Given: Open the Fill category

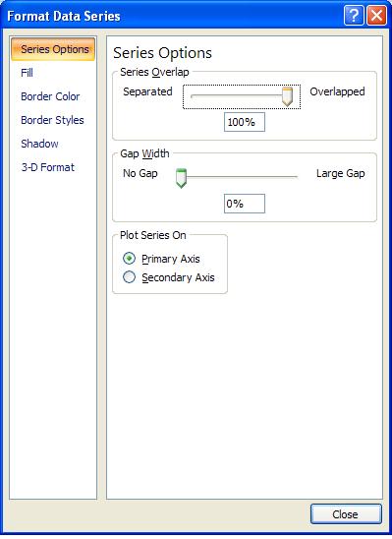Looking at the screenshot, I should [27, 73].
